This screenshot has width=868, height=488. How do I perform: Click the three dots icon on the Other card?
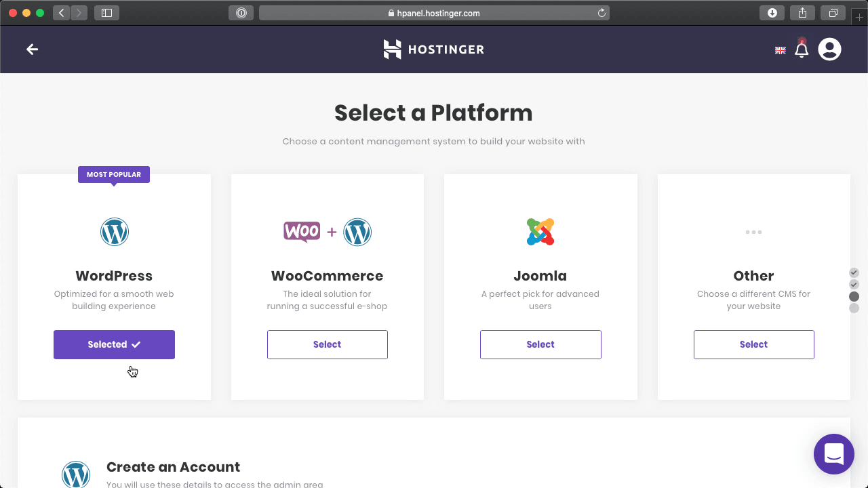[x=753, y=232]
